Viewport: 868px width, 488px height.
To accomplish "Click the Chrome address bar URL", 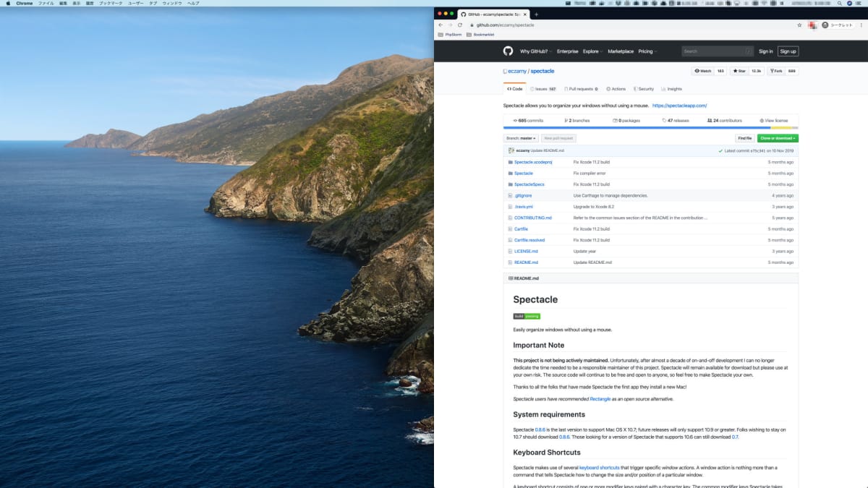I will (505, 25).
